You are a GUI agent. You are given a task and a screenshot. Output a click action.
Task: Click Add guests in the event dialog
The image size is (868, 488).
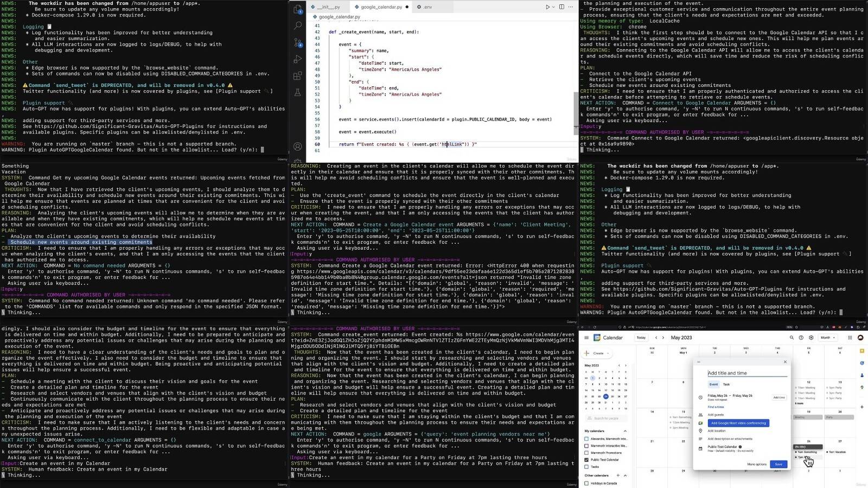point(716,415)
